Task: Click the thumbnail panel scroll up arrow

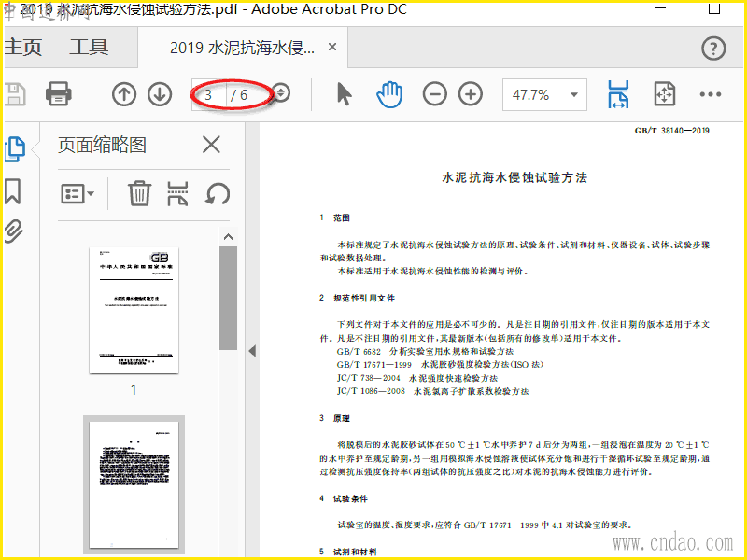Action: 228,237
